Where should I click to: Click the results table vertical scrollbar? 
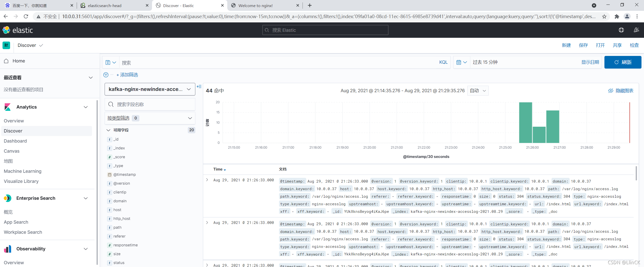[636, 173]
